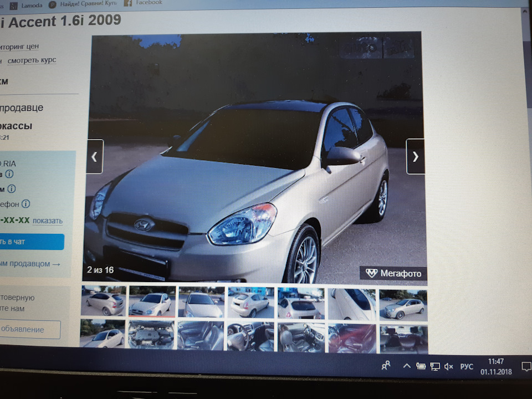Screen dimensions: 532x399
Task: Open the clock showing 11:47 01.11.2018
Action: [496, 366]
